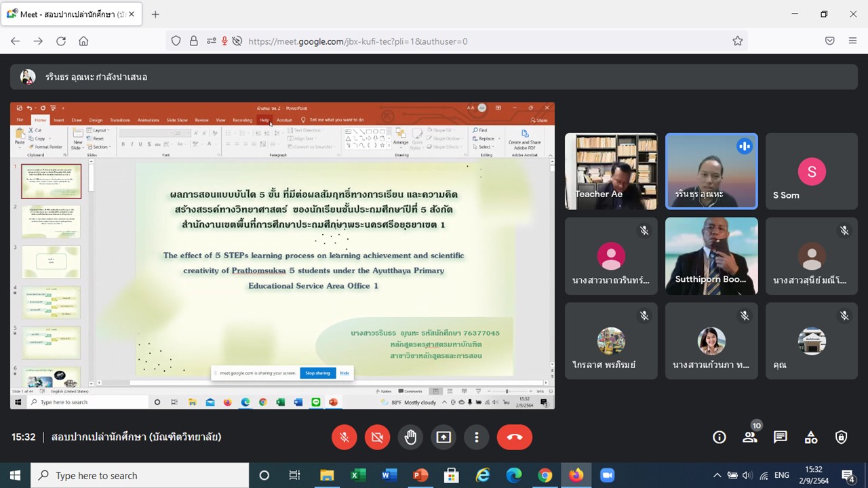Open Chrome from the taskbar

coord(545,475)
